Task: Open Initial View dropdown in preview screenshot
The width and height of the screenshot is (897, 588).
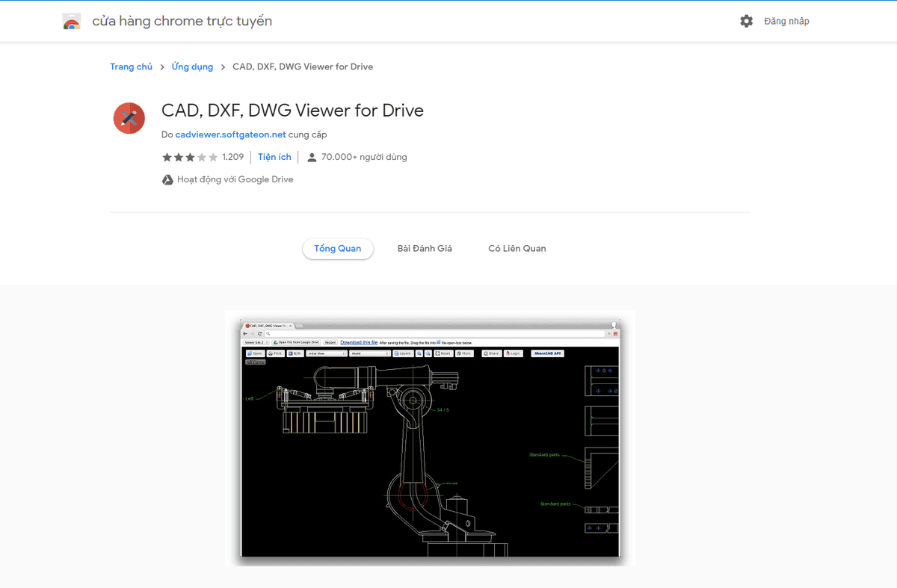Action: pyautogui.click(x=327, y=353)
